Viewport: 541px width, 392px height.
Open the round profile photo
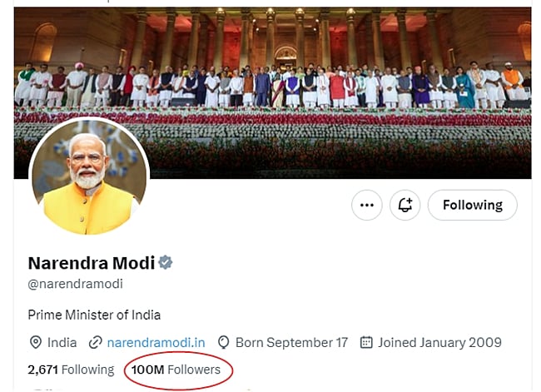tap(89, 176)
